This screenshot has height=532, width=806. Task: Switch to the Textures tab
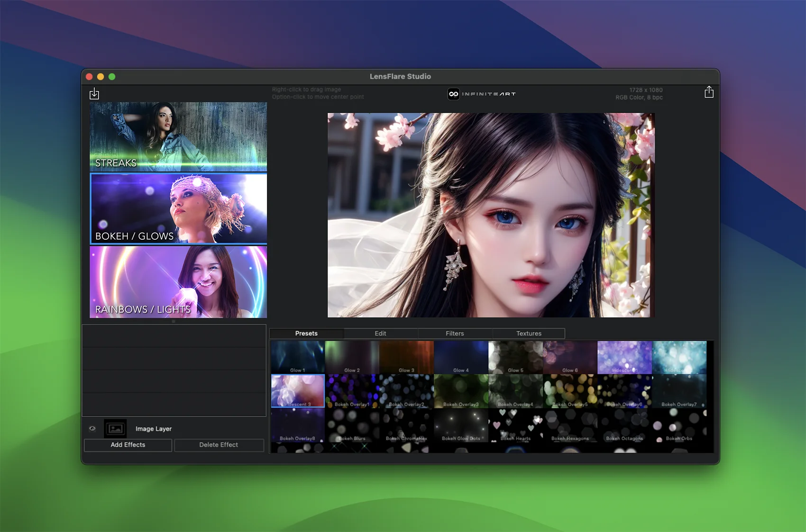point(529,334)
